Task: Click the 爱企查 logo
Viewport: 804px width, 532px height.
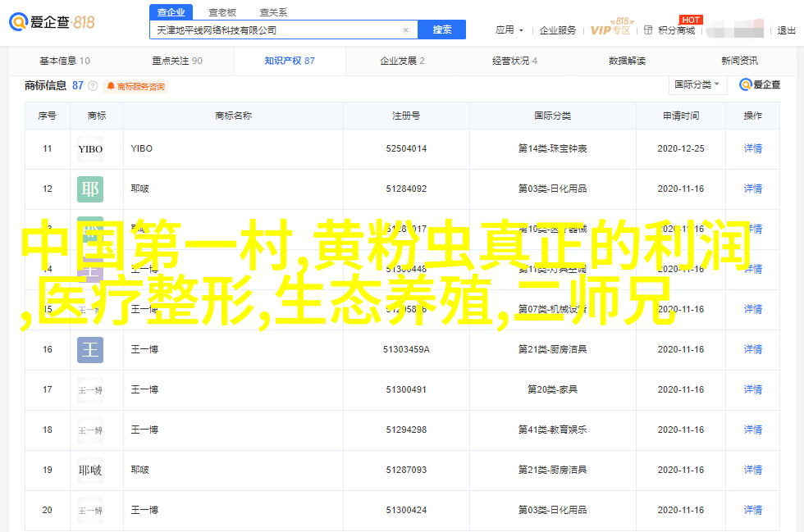Action: pos(52,23)
